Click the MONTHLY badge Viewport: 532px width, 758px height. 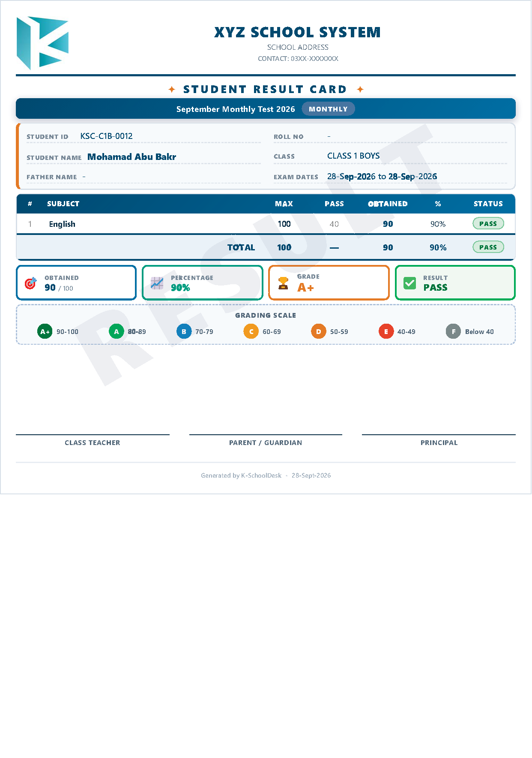328,109
